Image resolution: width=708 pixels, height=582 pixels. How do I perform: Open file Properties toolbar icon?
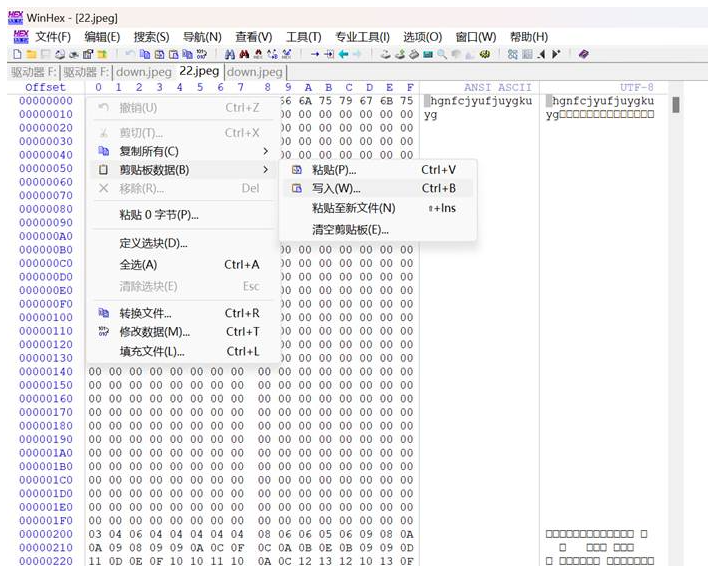[88, 54]
